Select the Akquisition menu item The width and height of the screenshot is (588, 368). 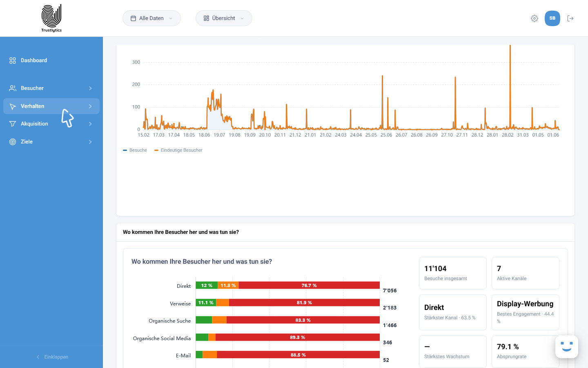[51, 124]
